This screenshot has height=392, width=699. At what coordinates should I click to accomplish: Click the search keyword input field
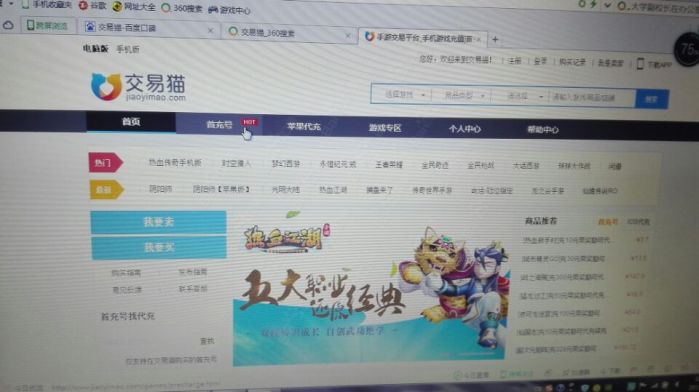pyautogui.click(x=592, y=98)
